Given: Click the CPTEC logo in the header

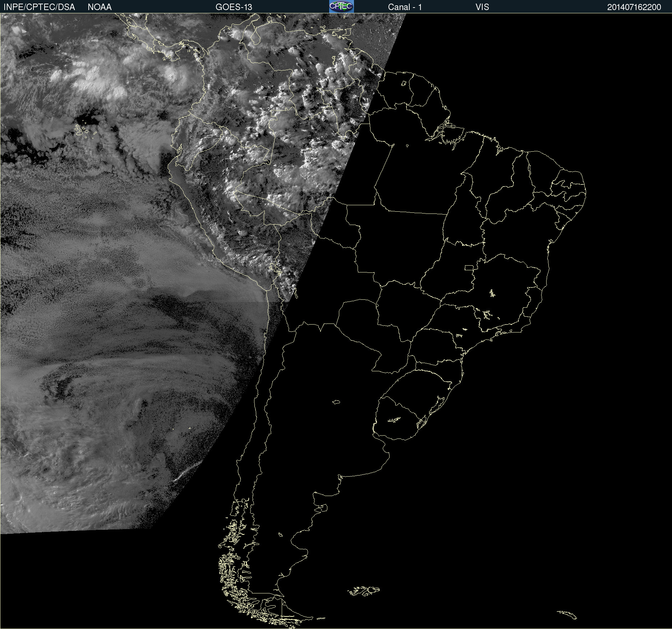Looking at the screenshot, I should [x=341, y=6].
